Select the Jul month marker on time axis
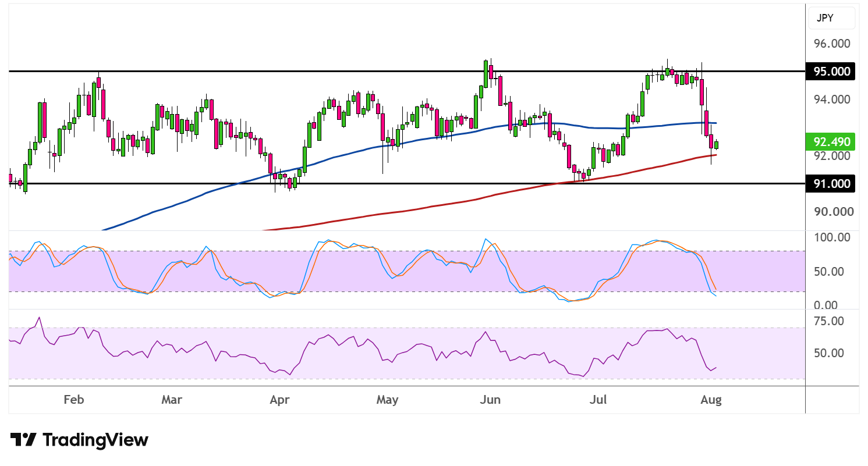The height and width of the screenshot is (466, 868). coord(598,400)
